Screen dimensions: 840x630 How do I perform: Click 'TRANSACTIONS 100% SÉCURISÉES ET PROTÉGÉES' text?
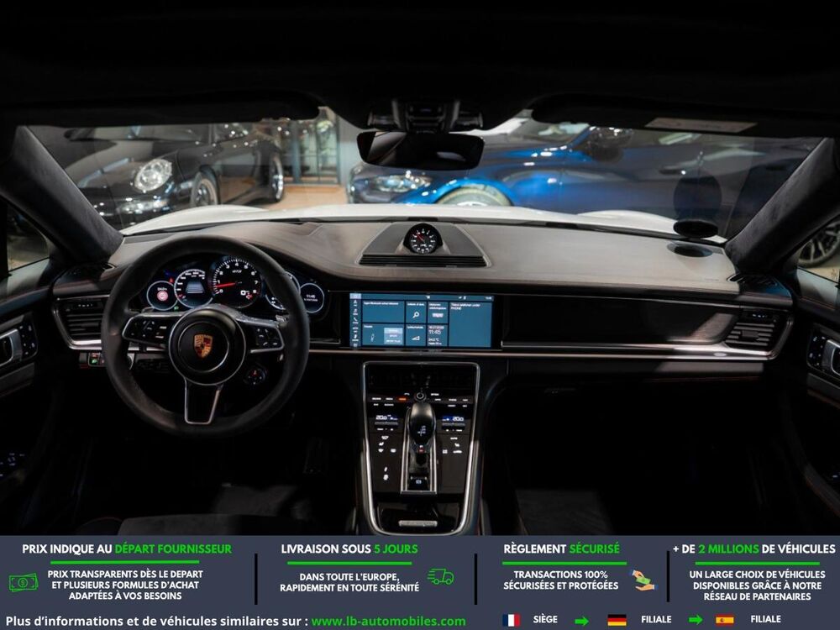561,580
